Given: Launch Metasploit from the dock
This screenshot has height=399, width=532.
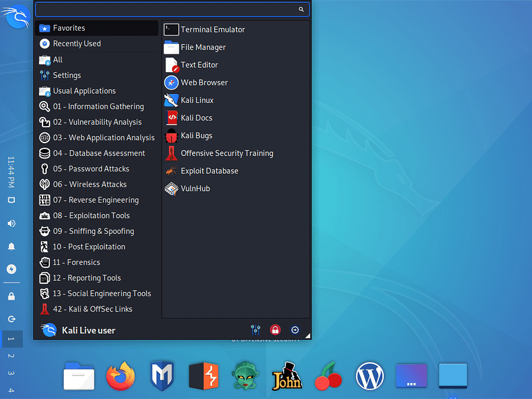Looking at the screenshot, I should click(x=162, y=375).
